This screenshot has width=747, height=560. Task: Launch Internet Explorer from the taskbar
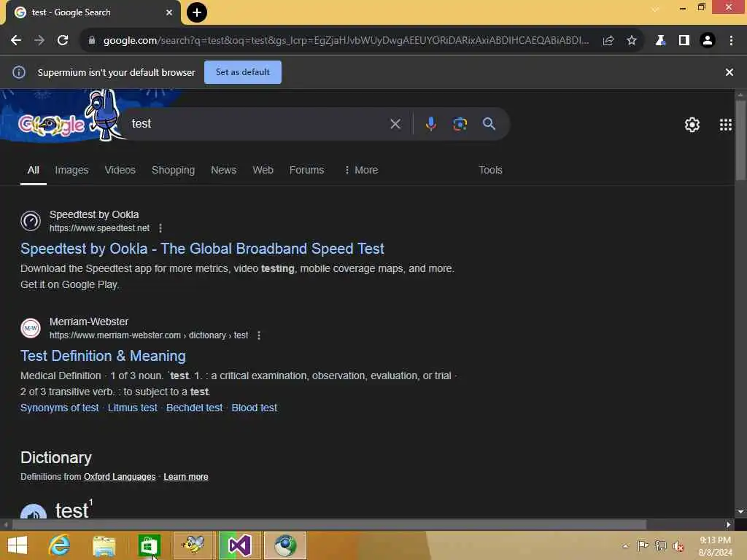(60, 545)
